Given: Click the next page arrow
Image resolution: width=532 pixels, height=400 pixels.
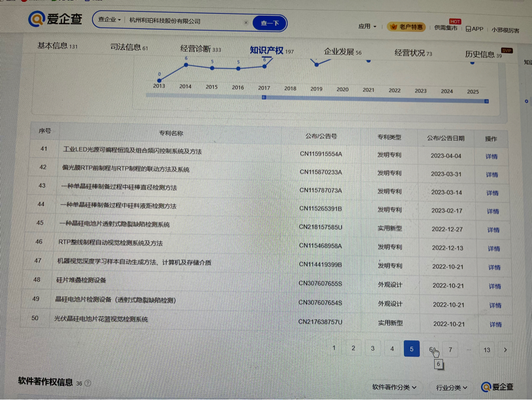Looking at the screenshot, I should pyautogui.click(x=505, y=350).
